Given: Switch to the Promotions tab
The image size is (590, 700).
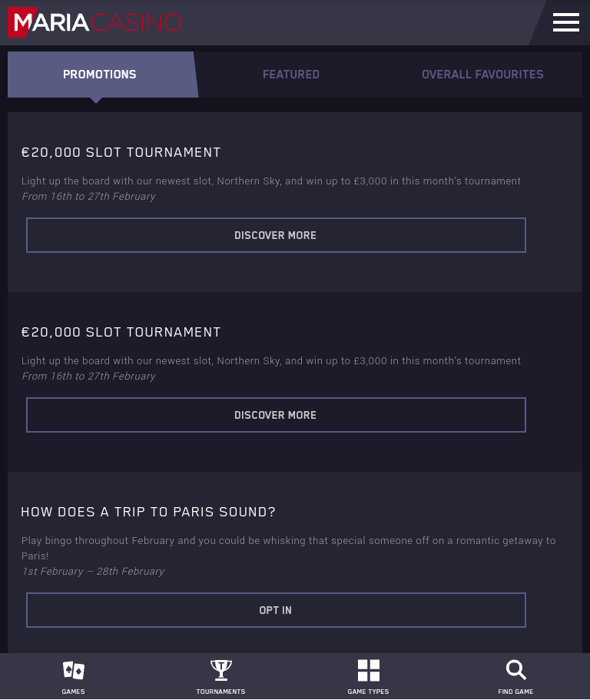Looking at the screenshot, I should pyautogui.click(x=100, y=74).
